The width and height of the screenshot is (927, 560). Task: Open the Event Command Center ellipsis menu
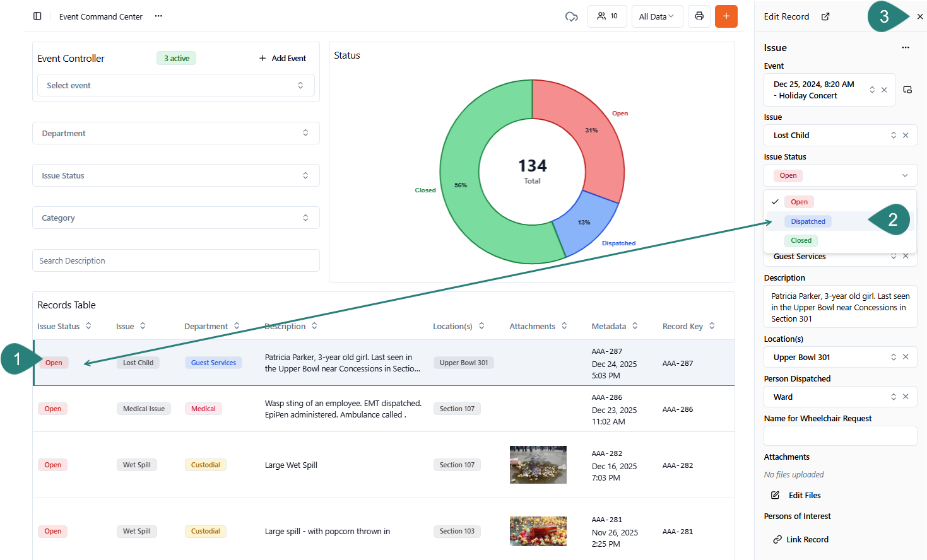coord(158,16)
